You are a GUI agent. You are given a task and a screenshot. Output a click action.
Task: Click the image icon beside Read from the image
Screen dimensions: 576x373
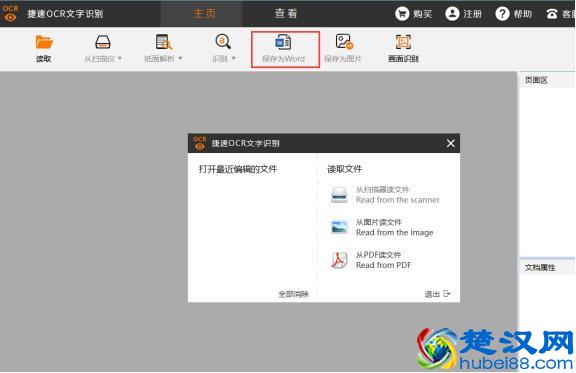tap(339, 227)
